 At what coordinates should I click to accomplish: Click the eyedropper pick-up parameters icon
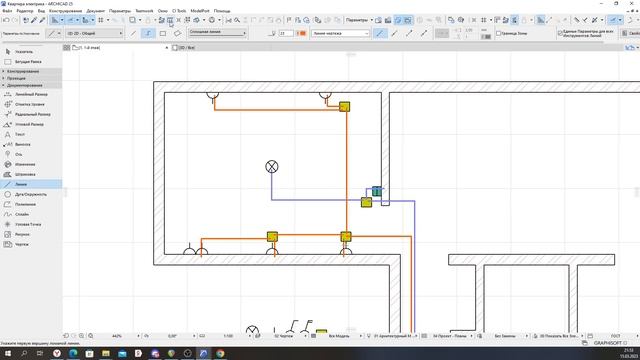(x=34, y=20)
